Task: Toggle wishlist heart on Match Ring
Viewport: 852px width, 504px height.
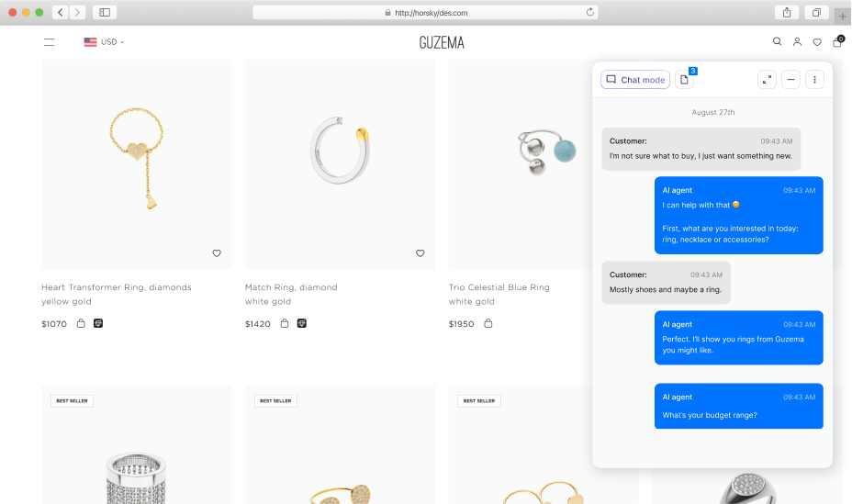Action: tap(420, 253)
